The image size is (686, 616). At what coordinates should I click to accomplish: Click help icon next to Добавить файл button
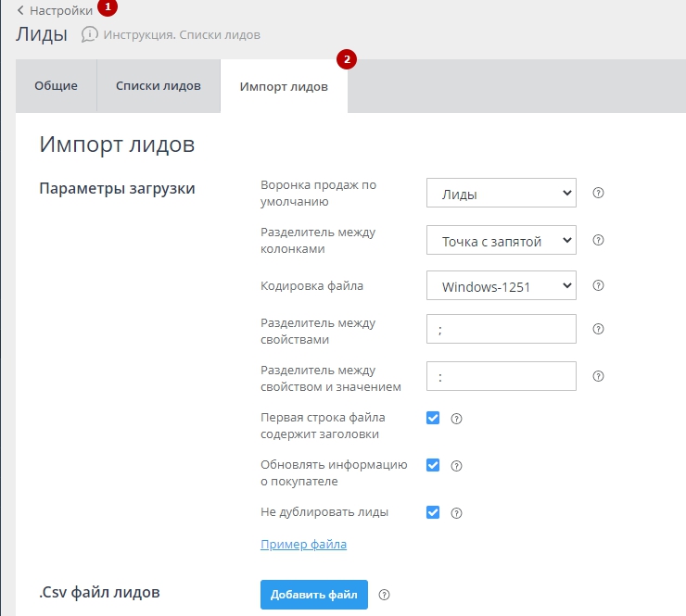(x=385, y=595)
